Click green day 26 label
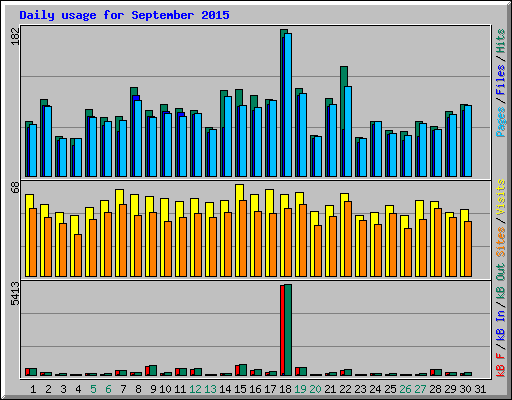The image size is (512, 400). [x=405, y=389]
